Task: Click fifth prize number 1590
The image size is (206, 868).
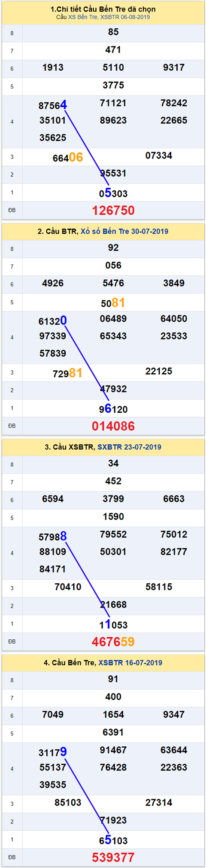Action: click(113, 517)
